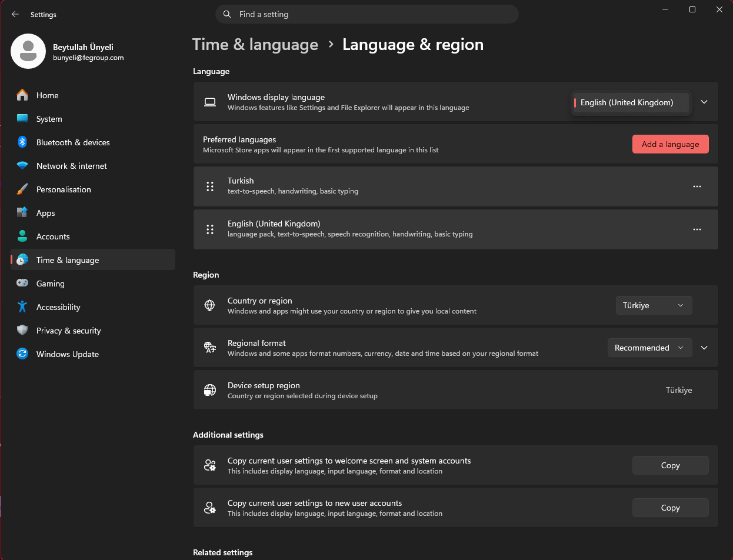The image size is (733, 560).
Task: Click the Gaming controller icon in the sidebar
Action: pyautogui.click(x=22, y=284)
